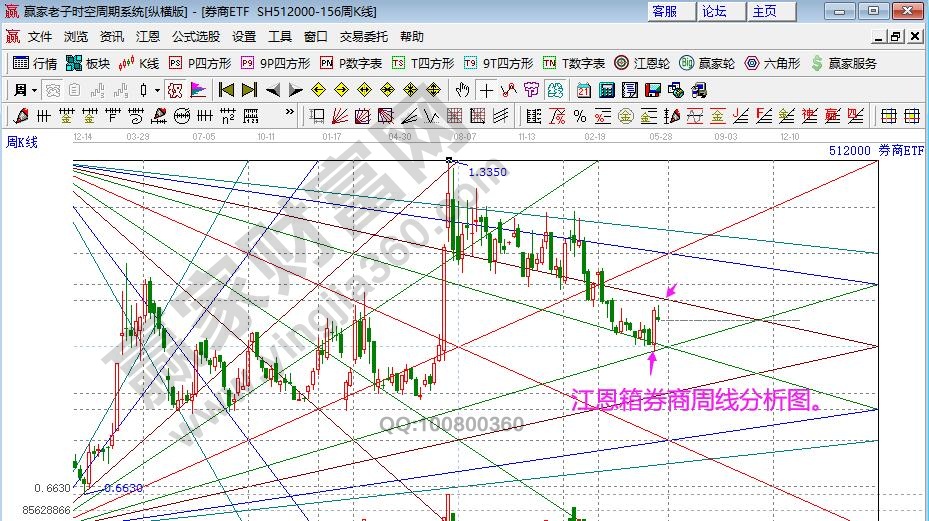Click the 1.3350 peak price marker
The image size is (929, 521).
click(x=487, y=172)
